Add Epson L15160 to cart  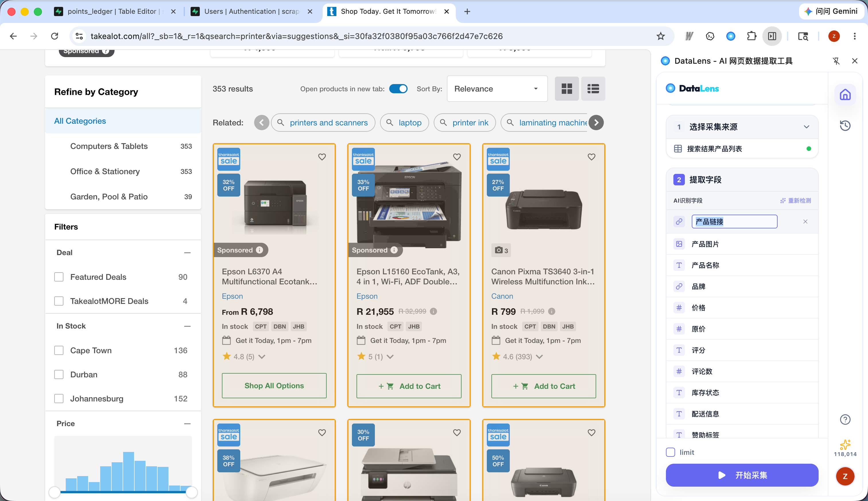(409, 386)
